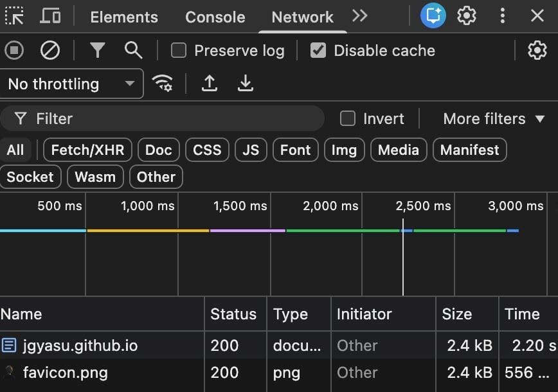558x392 pixels.
Task: Open network conditions wifi icon
Action: tap(163, 83)
